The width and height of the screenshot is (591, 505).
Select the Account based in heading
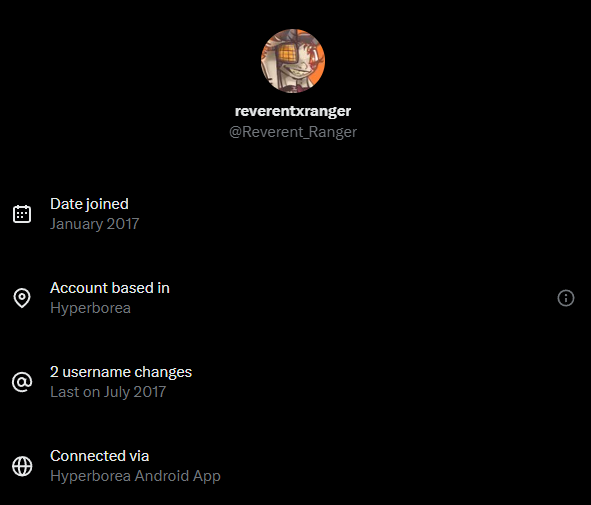110,288
